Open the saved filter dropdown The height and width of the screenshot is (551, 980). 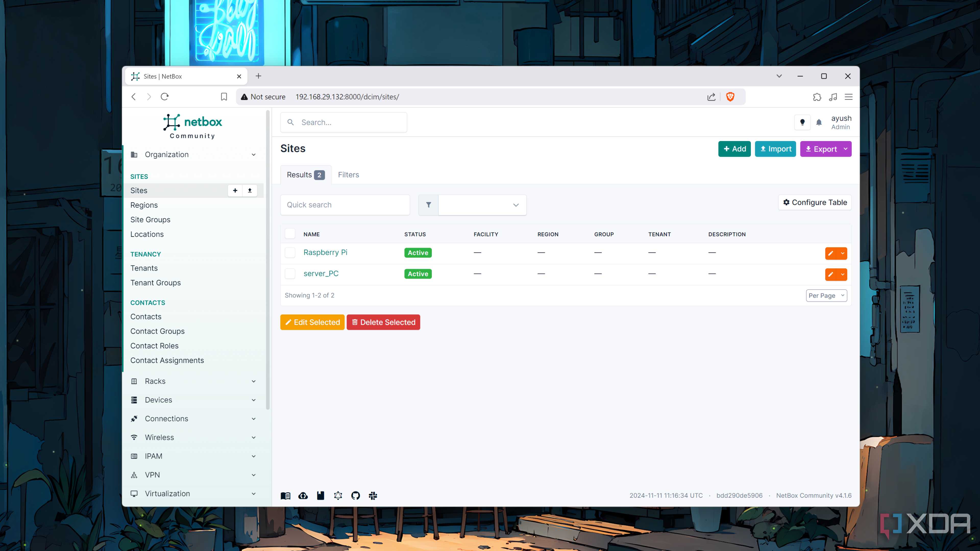482,205
